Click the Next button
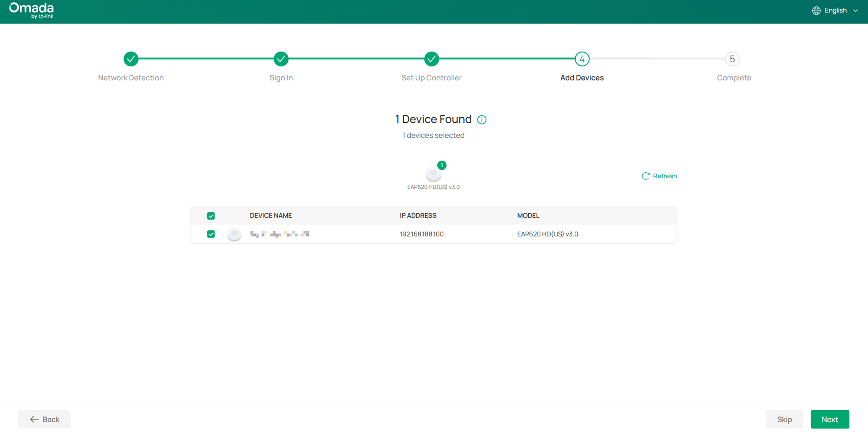 point(830,419)
